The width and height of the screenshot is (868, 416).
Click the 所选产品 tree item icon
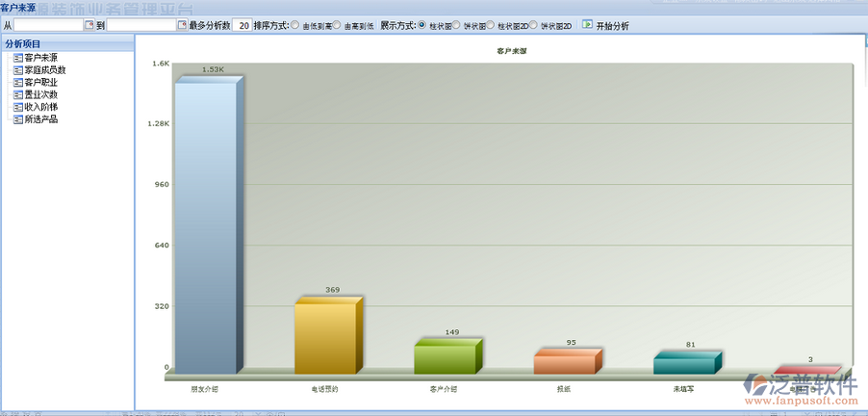click(17, 119)
